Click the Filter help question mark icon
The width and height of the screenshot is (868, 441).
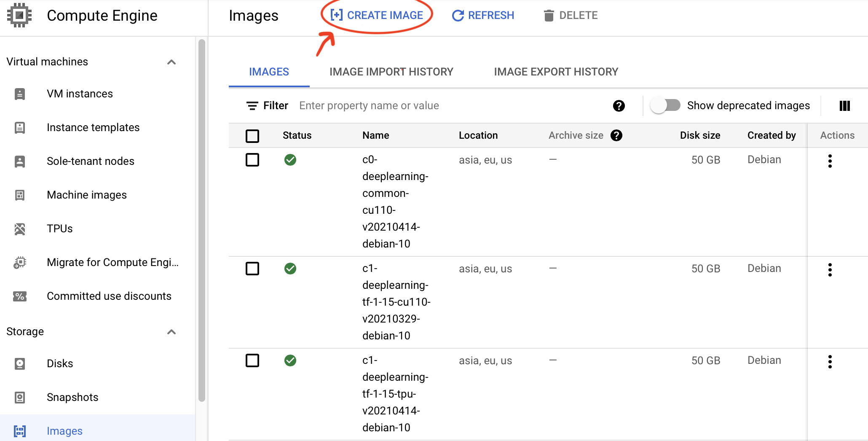click(x=619, y=106)
